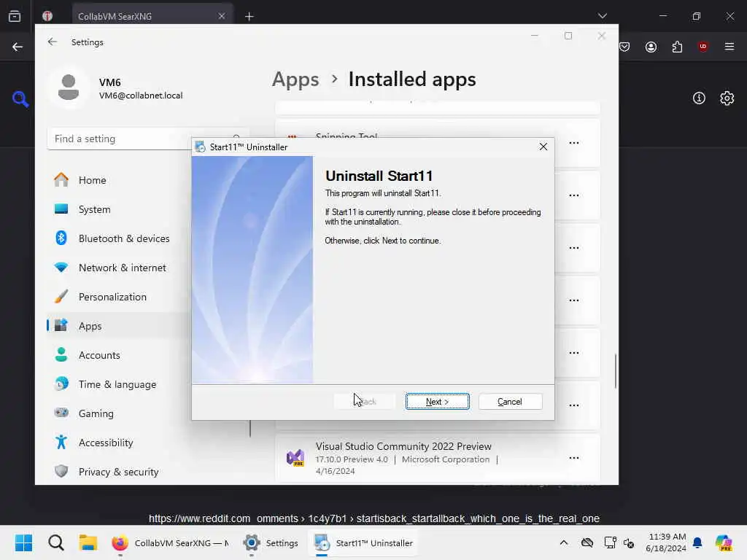This screenshot has width=747, height=560.
Task: Open Firefox account icon
Action: tap(651, 47)
